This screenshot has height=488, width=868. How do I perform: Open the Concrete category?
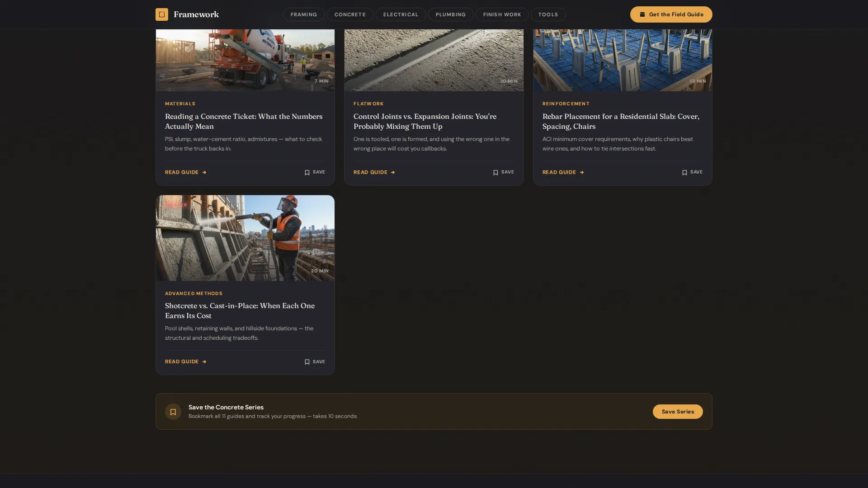click(x=350, y=14)
